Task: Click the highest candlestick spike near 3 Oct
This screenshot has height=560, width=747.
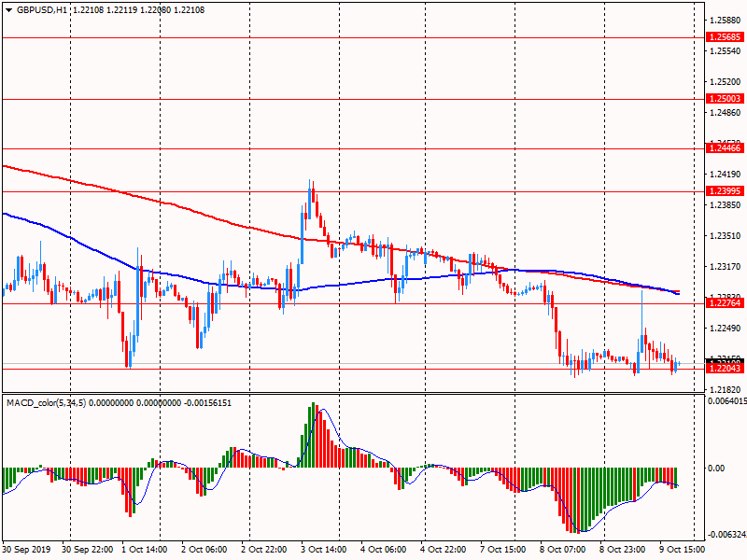Action: pyautogui.click(x=311, y=184)
